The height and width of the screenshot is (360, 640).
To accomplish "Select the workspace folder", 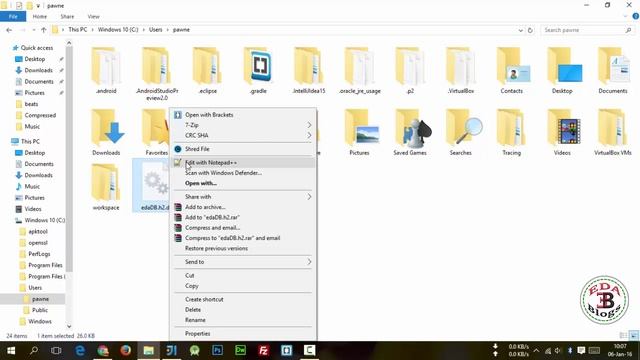I will tap(106, 187).
